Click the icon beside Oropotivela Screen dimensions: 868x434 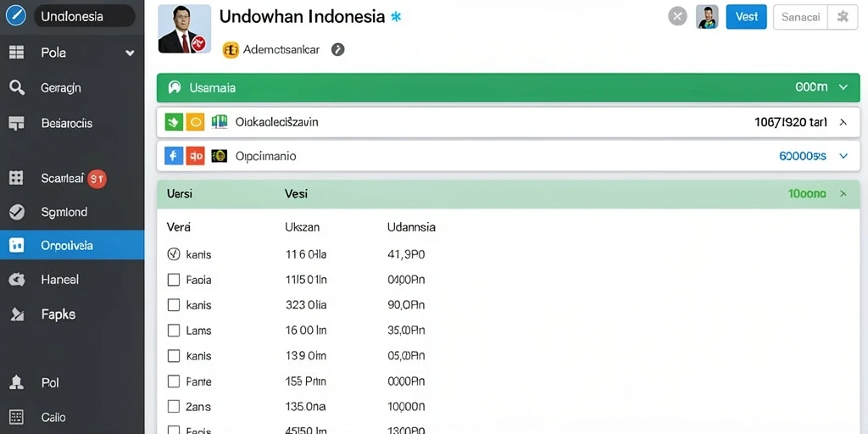(17, 245)
